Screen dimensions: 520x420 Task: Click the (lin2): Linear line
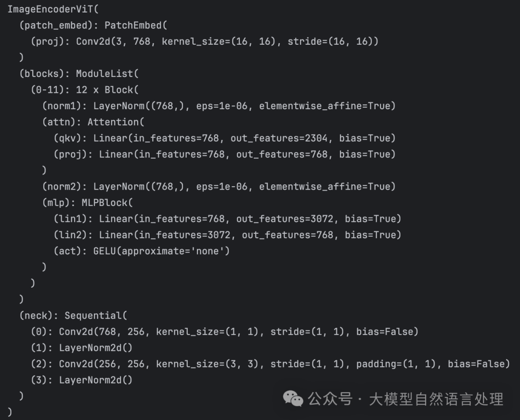(x=227, y=235)
